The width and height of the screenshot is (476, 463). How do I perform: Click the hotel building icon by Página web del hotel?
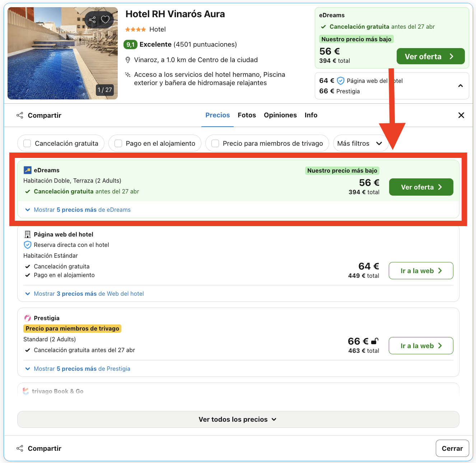pyautogui.click(x=28, y=234)
